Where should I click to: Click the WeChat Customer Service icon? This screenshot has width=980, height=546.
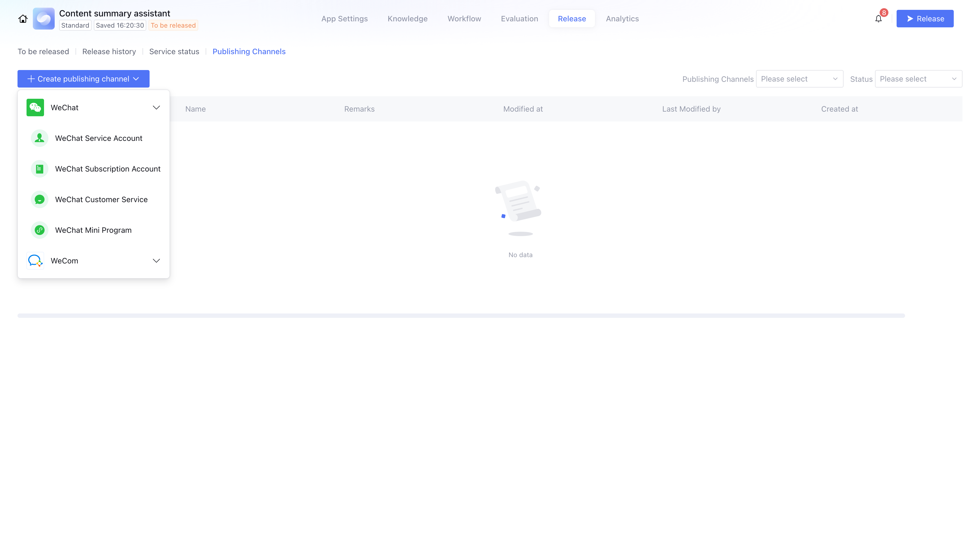(40, 199)
